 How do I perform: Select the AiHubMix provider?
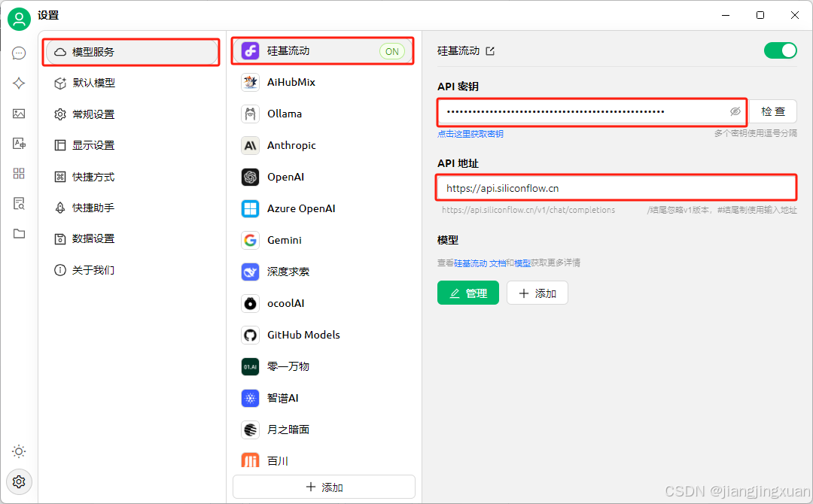[324, 82]
